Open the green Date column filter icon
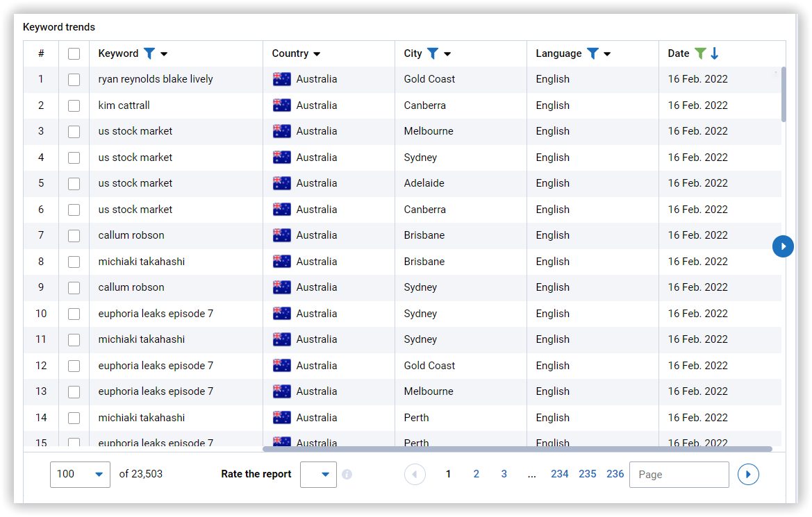The height and width of the screenshot is (517, 812). point(700,53)
